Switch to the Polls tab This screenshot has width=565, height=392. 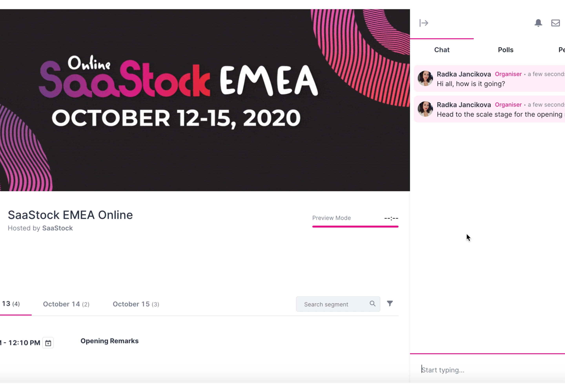click(x=506, y=50)
